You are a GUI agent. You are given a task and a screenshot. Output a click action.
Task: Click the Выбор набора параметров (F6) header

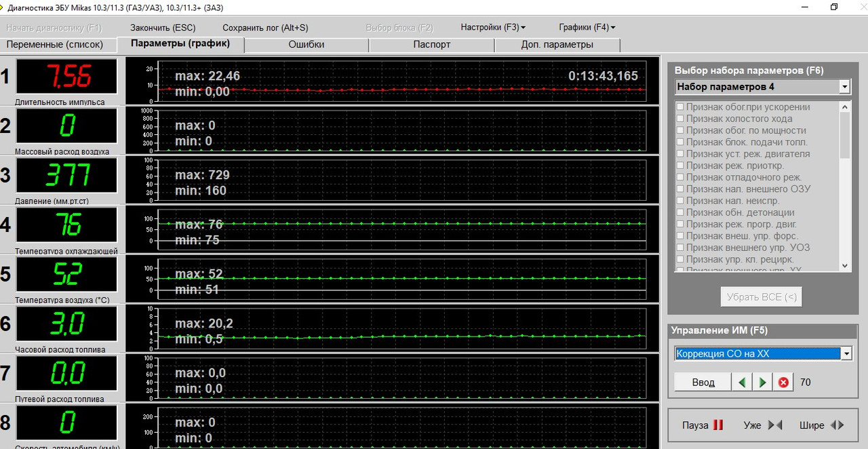pyautogui.click(x=749, y=71)
